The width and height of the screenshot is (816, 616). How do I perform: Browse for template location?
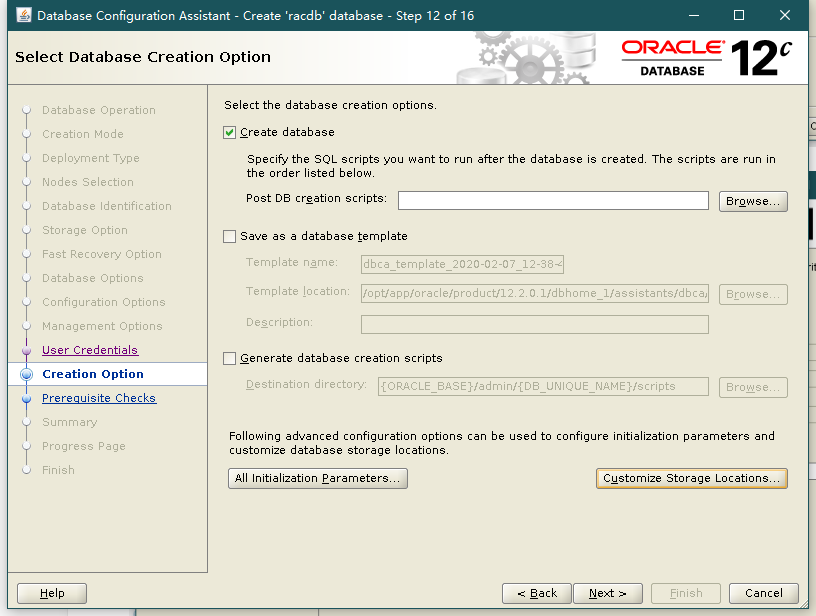(x=753, y=294)
